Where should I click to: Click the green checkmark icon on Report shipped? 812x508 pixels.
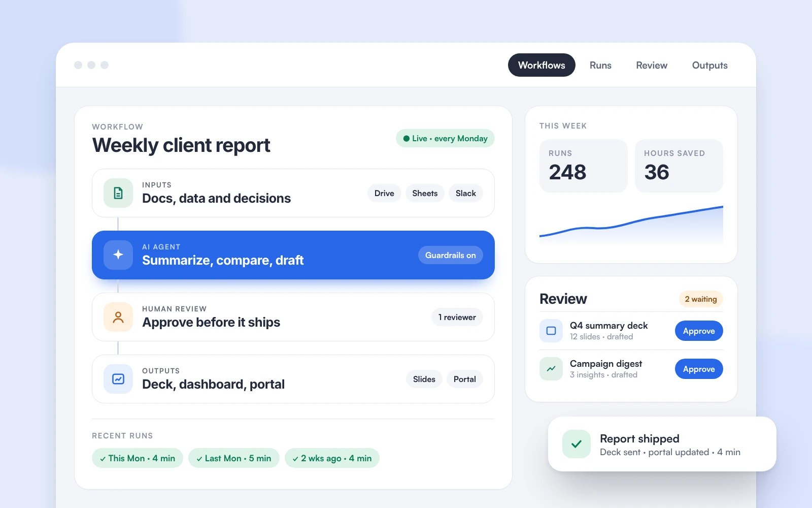[577, 444]
